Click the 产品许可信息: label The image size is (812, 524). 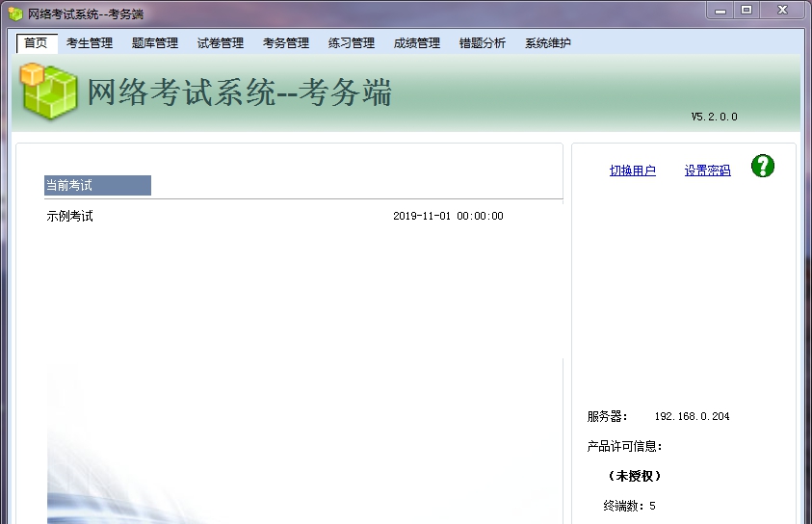[624, 446]
